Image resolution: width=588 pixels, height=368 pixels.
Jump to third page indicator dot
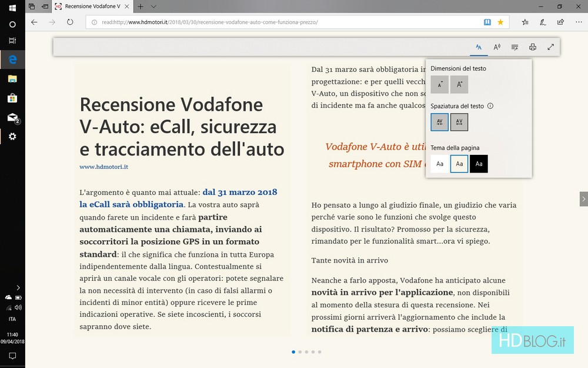pos(306,352)
